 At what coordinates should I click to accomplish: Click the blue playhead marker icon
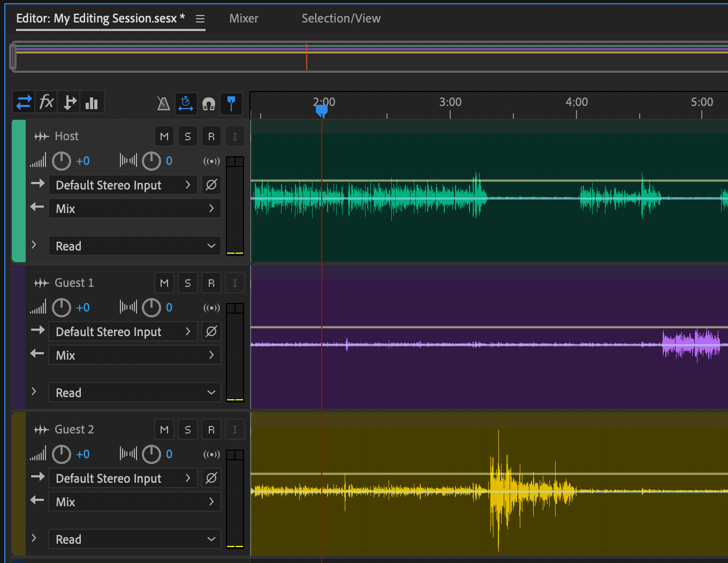[x=231, y=103]
